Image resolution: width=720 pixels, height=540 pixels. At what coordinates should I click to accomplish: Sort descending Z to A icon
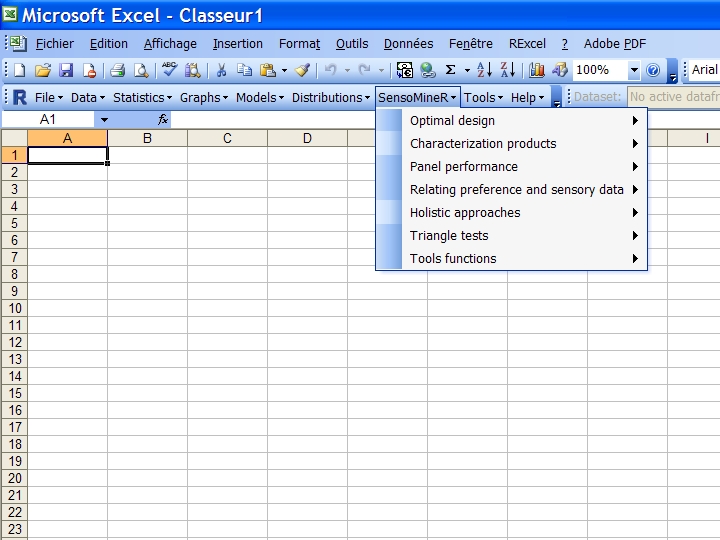coord(508,70)
